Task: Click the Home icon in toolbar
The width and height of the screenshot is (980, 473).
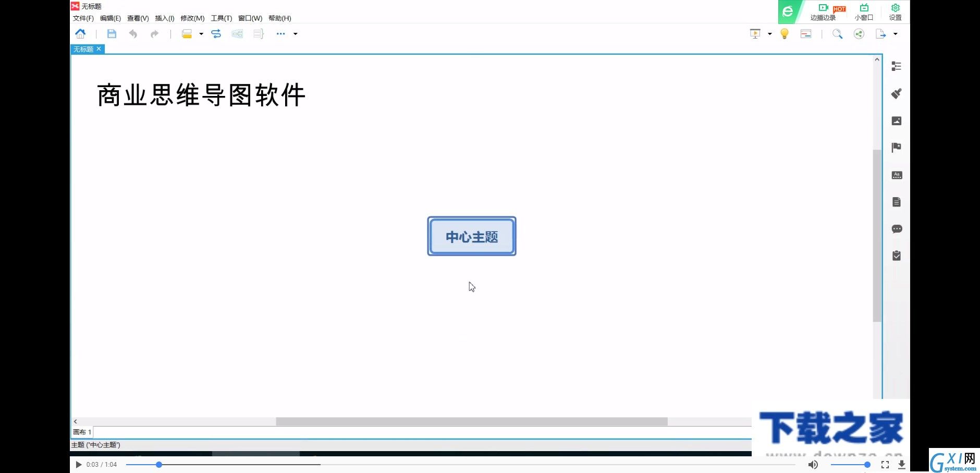Action: 80,34
